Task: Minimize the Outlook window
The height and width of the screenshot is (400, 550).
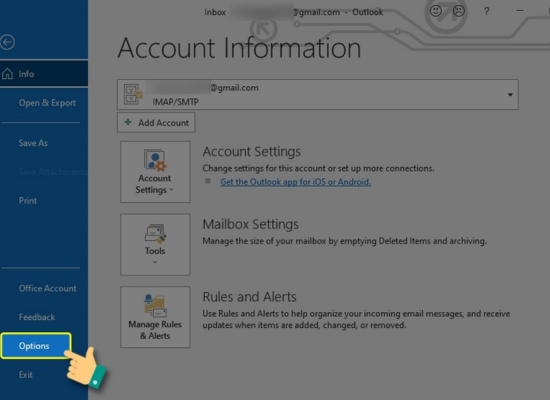Action: (520, 11)
